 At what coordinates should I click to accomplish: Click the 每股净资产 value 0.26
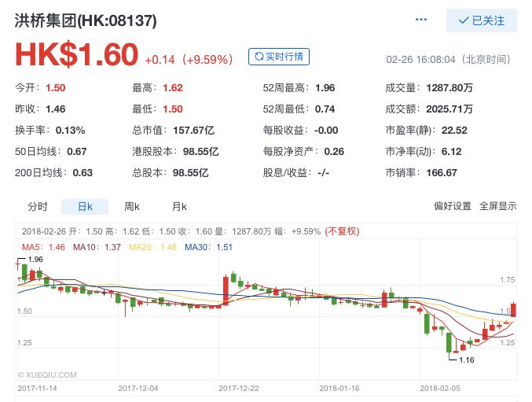[x=334, y=151]
